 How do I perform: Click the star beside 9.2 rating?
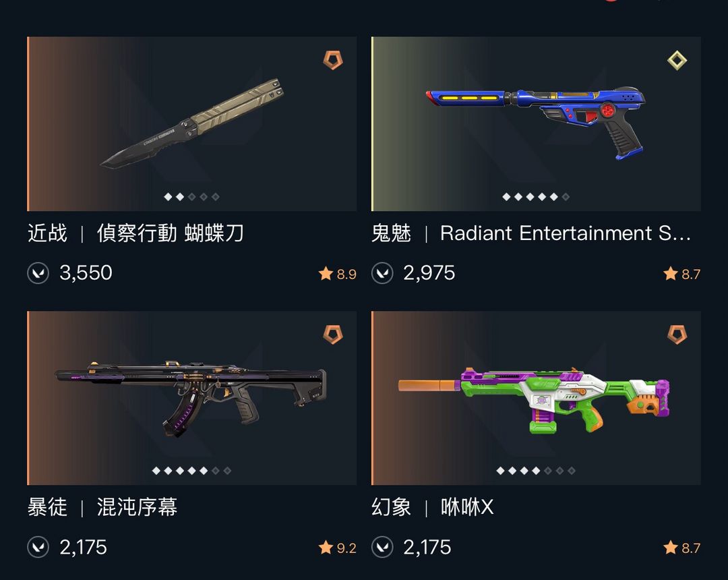click(x=326, y=548)
